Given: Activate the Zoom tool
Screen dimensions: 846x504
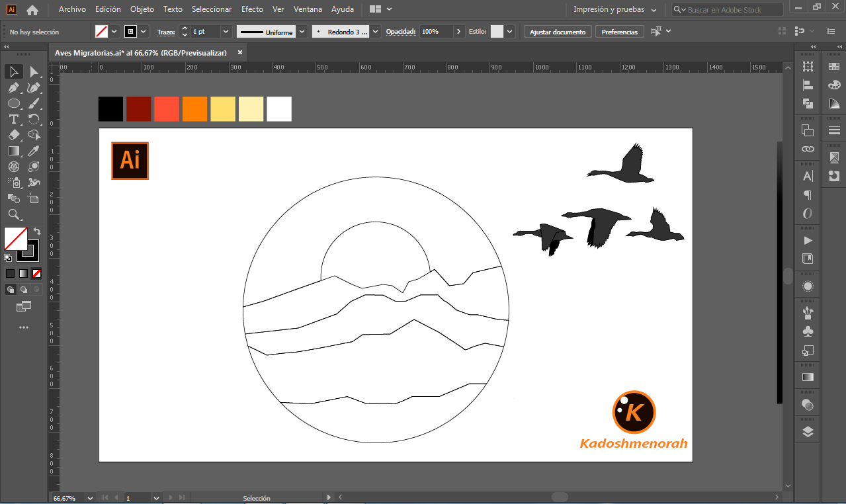Looking at the screenshot, I should pos(13,214).
